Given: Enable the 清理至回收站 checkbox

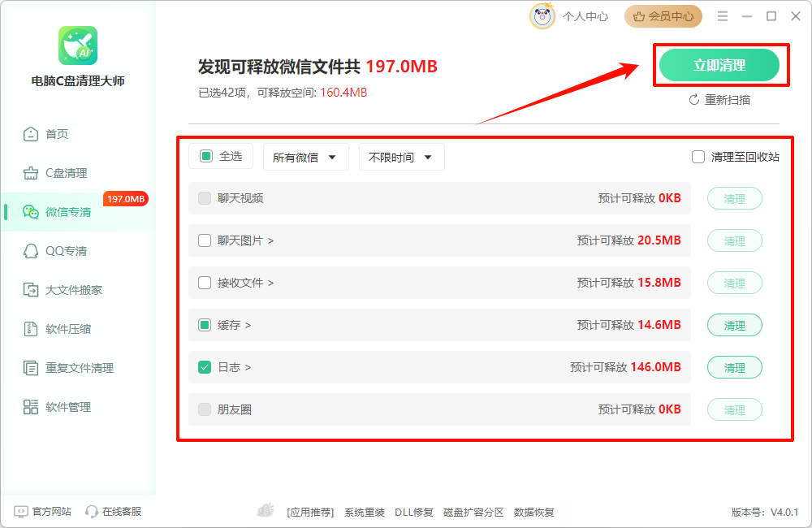Looking at the screenshot, I should (698, 157).
